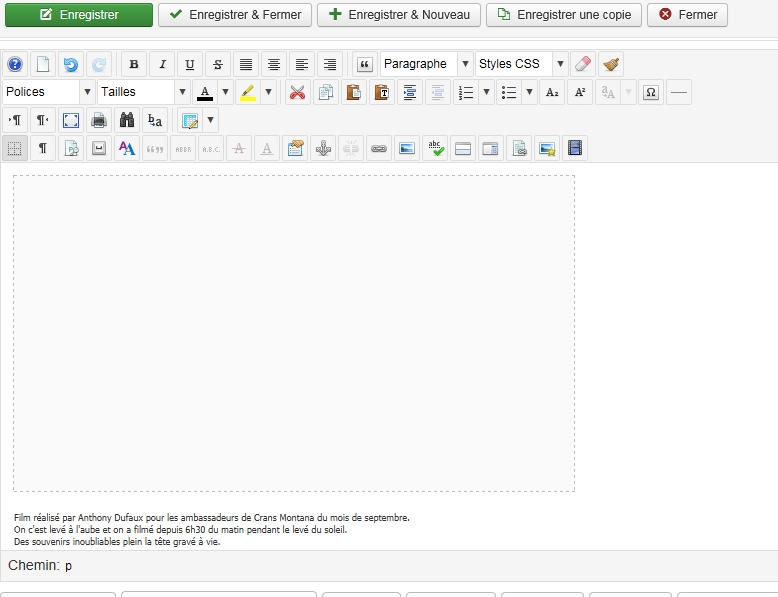Image resolution: width=778 pixels, height=597 pixels.
Task: Insert a read more separator
Action: pos(490,148)
